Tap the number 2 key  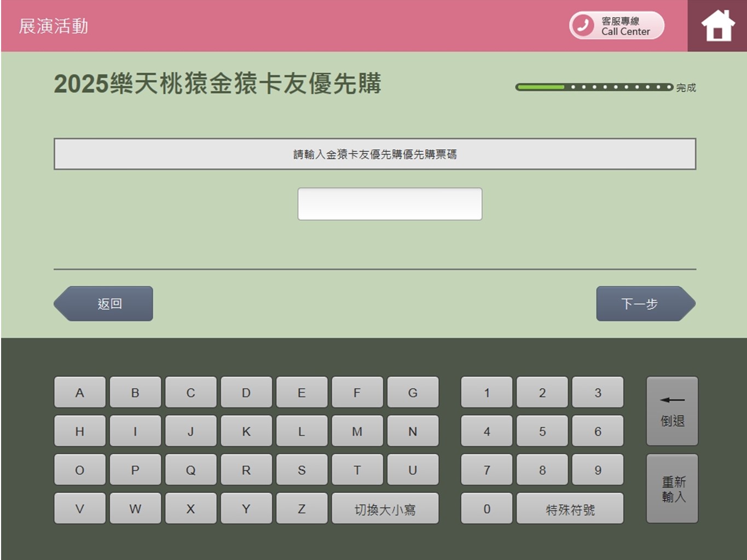(542, 392)
